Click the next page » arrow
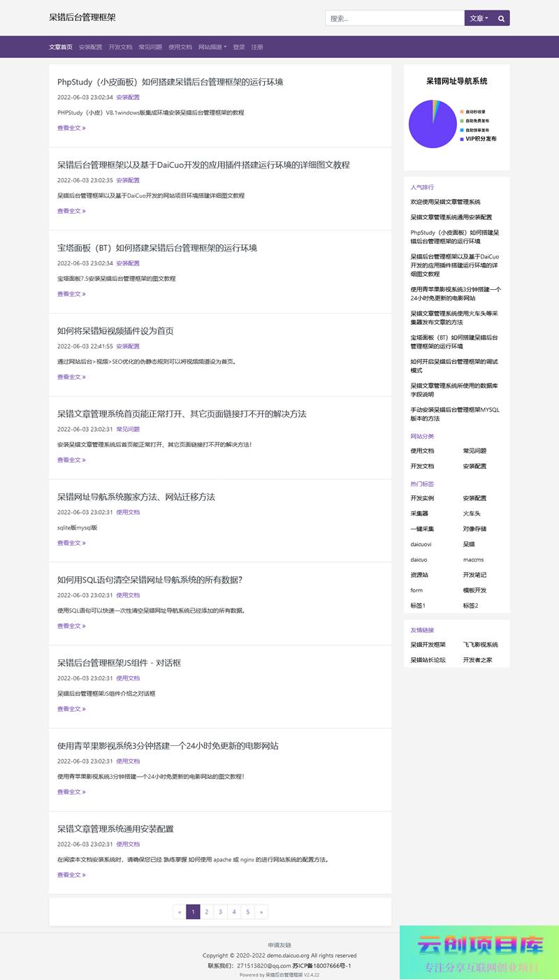This screenshot has width=559, height=980. [x=261, y=912]
